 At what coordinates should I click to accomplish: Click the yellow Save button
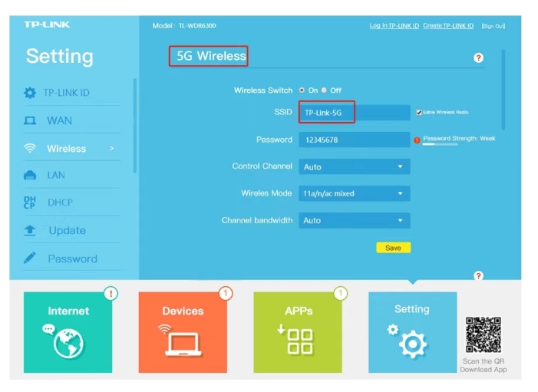click(x=393, y=248)
